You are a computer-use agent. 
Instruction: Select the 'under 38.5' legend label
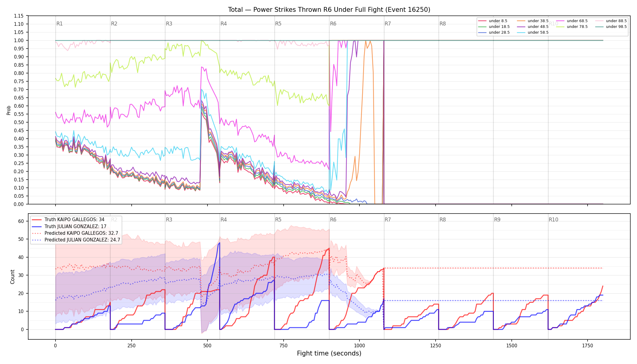point(538,21)
